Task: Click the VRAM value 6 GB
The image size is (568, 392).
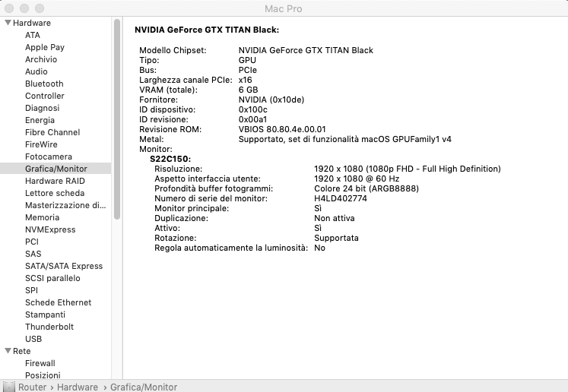Action: pyautogui.click(x=248, y=90)
